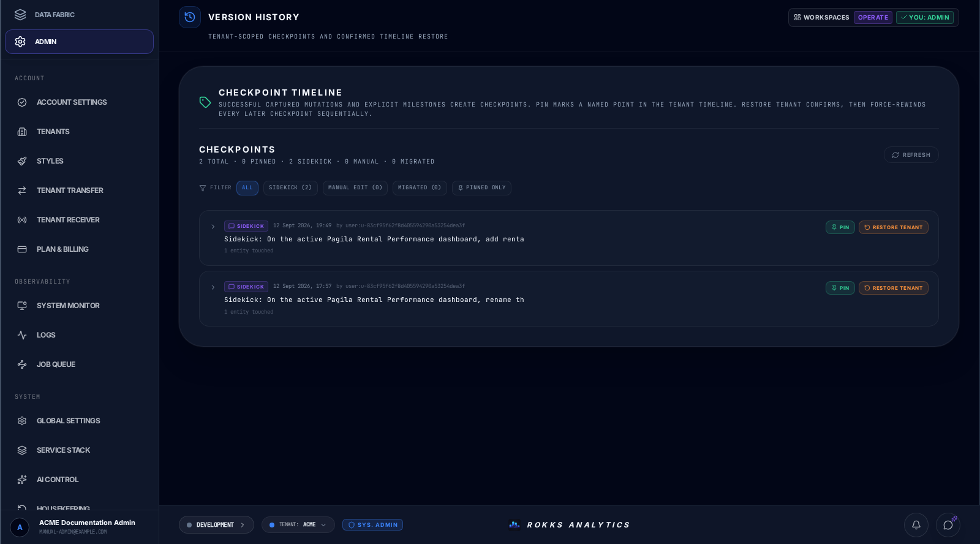Click the You: Admin badge
Image resolution: width=980 pixels, height=544 pixels.
[925, 18]
